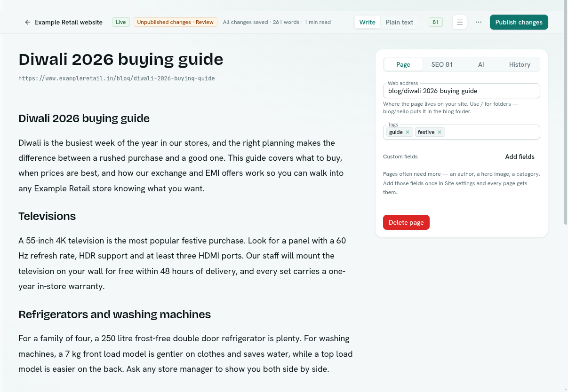Click the Refrigerators and washing machines heading
The image size is (568, 392).
pos(115,314)
